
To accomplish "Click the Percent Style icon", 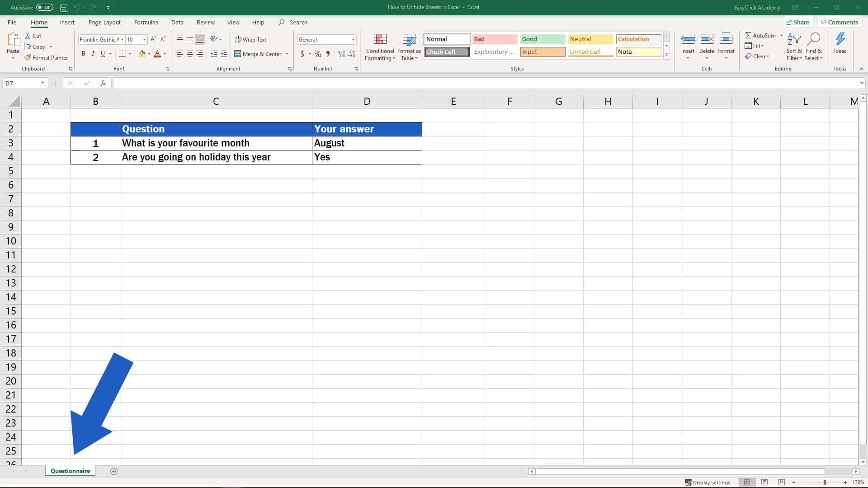I will pyautogui.click(x=318, y=54).
